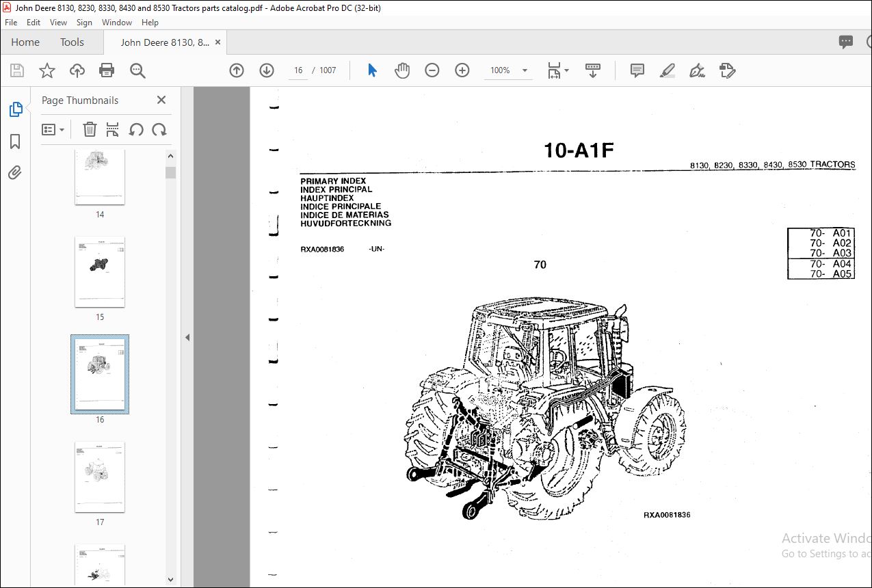Open the Sign document pen tool
Image resolution: width=872 pixels, height=588 pixels.
click(x=698, y=70)
